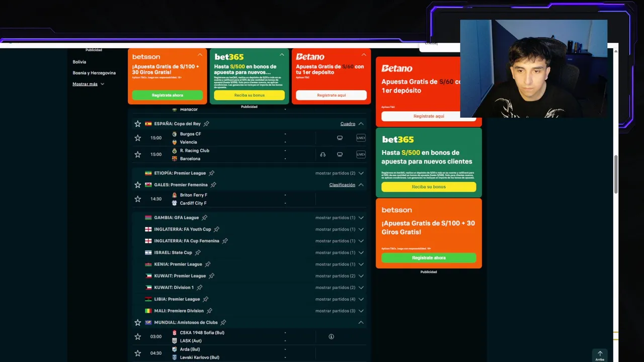Pin the Inglaterra FA Cup Femenina

click(x=225, y=241)
